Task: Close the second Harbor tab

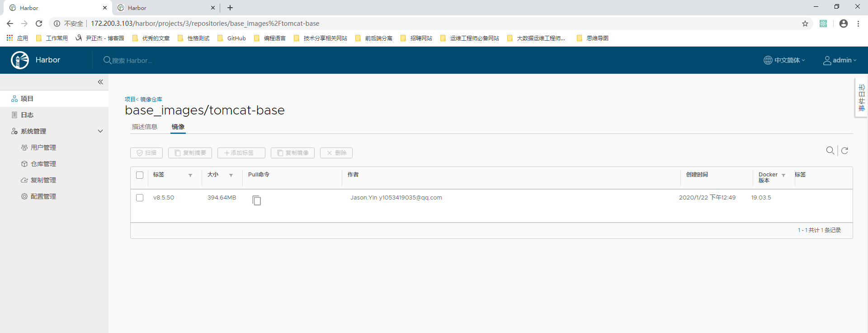Action: 213,8
